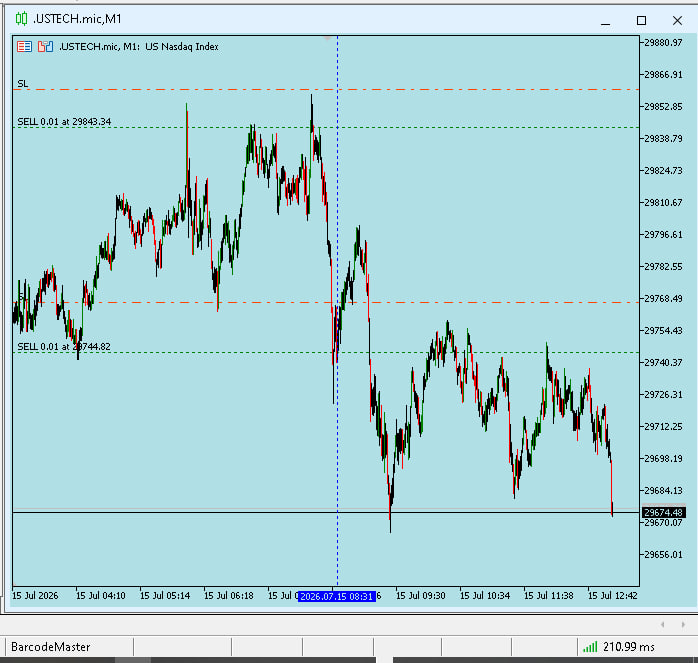Click the 15 Jul 04:10 time axis label
Image resolution: width=698 pixels, height=663 pixels.
pos(101,596)
